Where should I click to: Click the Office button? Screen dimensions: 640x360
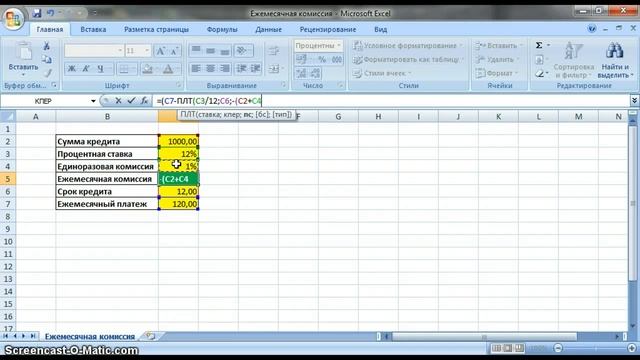point(13,18)
